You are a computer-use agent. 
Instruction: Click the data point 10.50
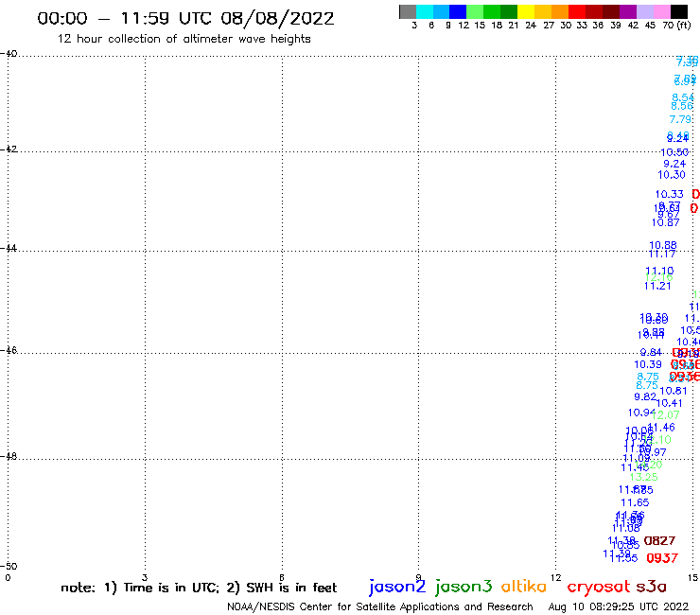pos(674,152)
